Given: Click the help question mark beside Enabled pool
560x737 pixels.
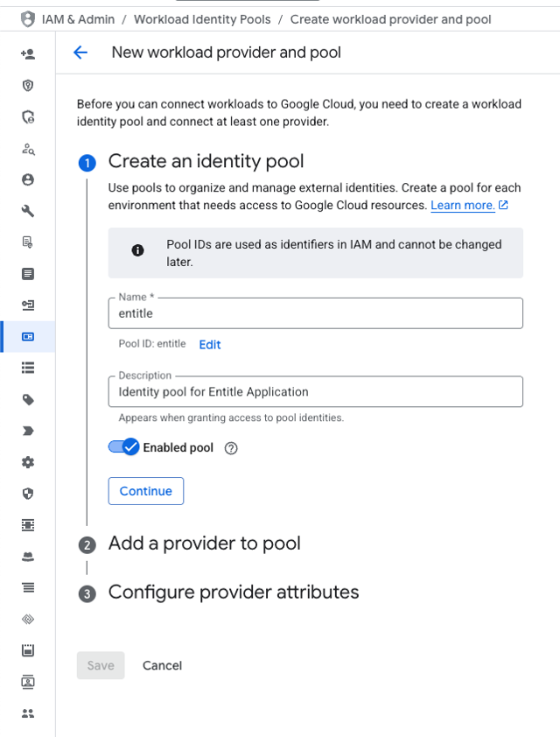Looking at the screenshot, I should 231,448.
